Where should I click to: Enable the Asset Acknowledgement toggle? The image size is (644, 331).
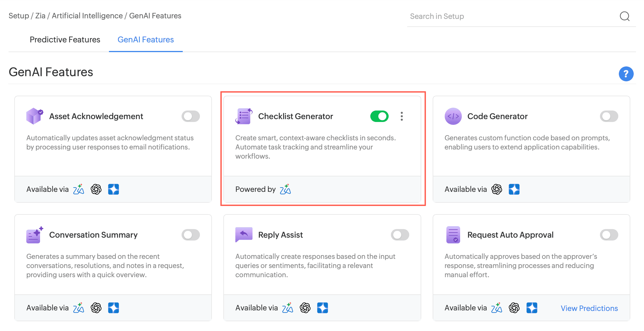(190, 116)
